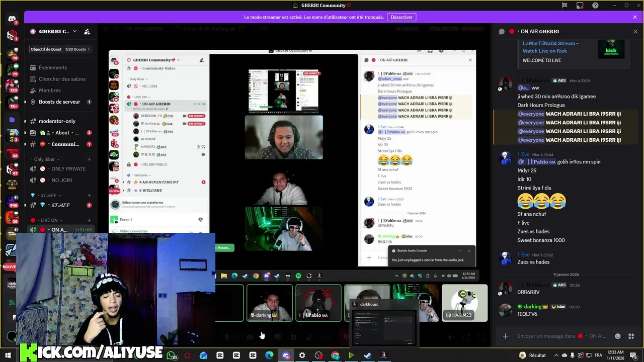The height and width of the screenshot is (362, 644).
Task: Click @everyone mention in first highlighted message
Action: (531, 114)
